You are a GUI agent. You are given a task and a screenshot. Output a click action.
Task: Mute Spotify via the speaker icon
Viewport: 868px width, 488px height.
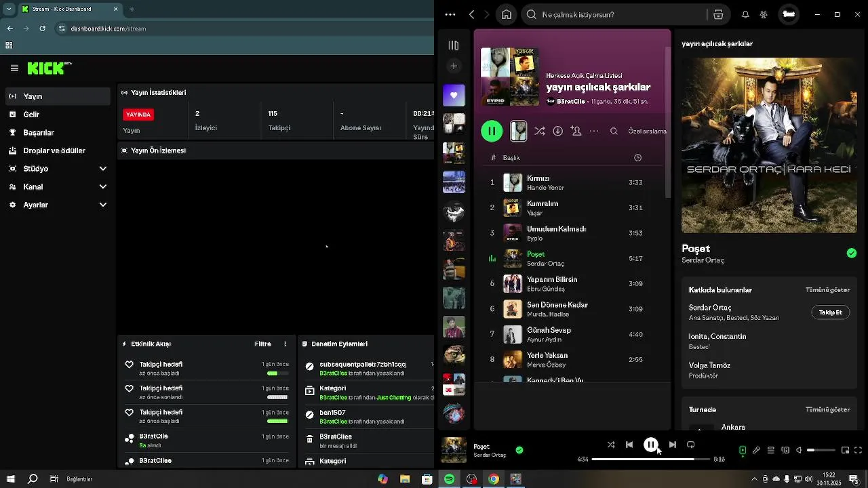[799, 450]
